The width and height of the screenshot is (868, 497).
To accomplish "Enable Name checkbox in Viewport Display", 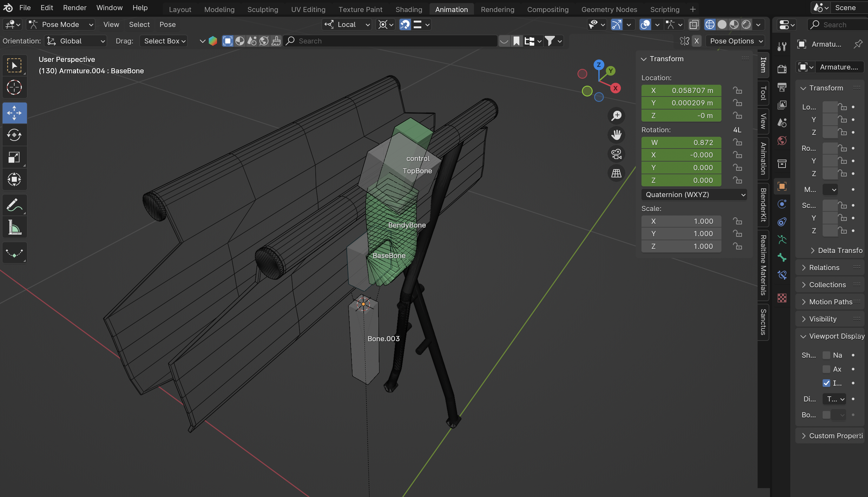I will [x=826, y=355].
